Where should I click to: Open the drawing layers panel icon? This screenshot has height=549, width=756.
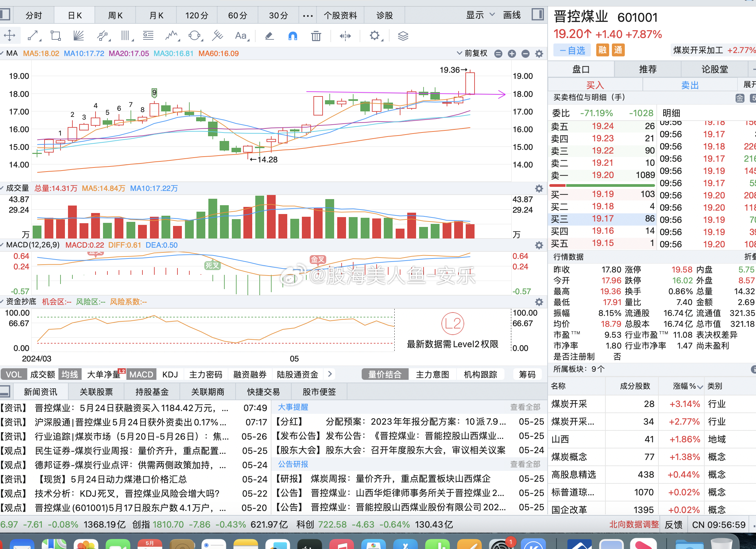click(403, 36)
